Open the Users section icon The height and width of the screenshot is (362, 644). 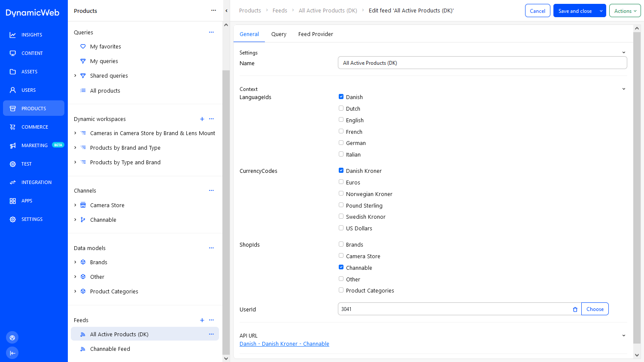pyautogui.click(x=13, y=90)
